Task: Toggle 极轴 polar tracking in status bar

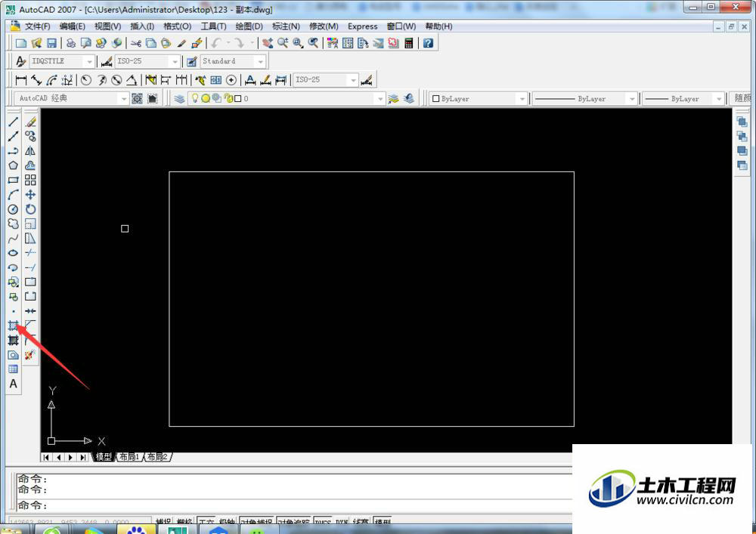Action: [227, 522]
